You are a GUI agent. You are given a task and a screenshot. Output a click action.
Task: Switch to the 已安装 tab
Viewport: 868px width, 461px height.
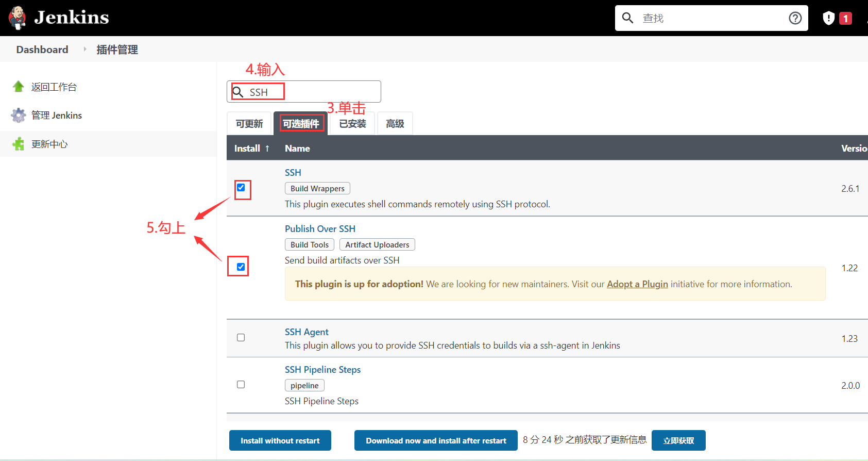pos(352,124)
